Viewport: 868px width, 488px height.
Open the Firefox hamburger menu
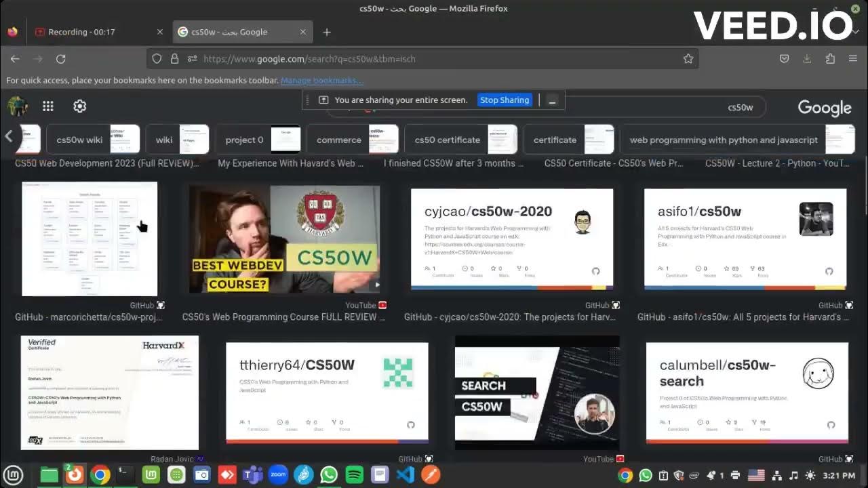[x=853, y=59]
